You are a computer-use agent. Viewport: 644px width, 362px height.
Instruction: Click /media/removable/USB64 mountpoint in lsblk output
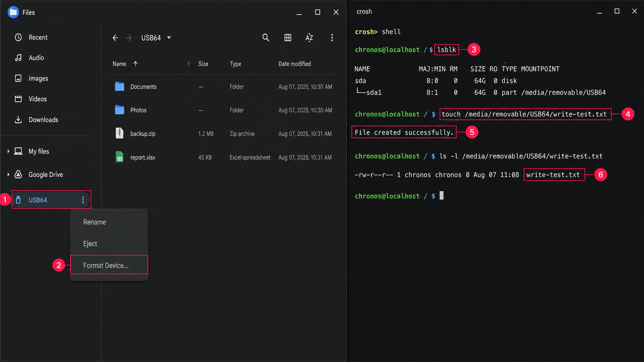[563, 93]
